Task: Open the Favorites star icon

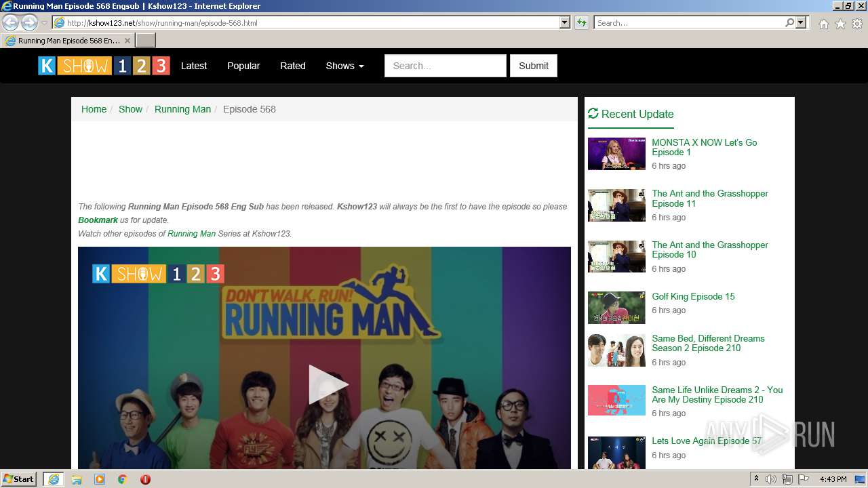Action: click(x=840, y=24)
